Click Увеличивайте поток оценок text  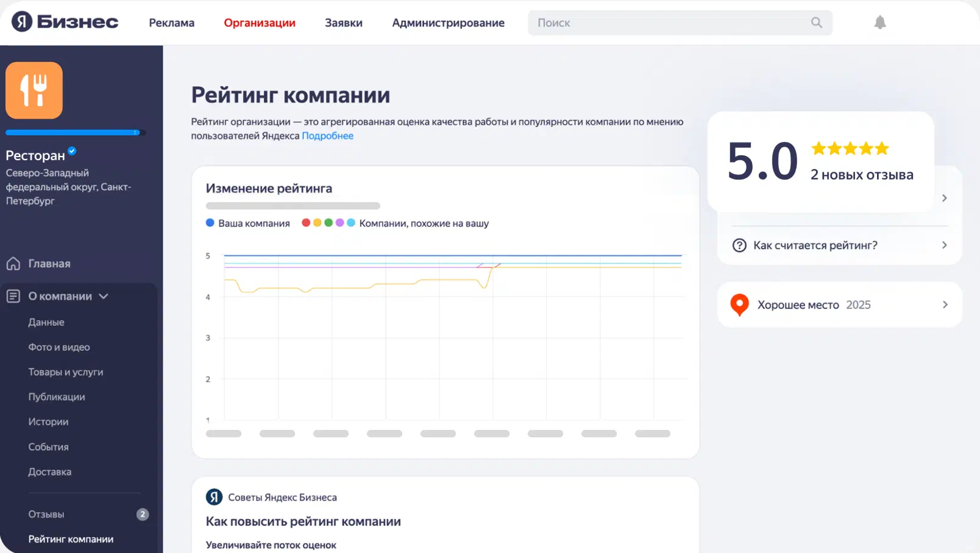click(x=271, y=545)
